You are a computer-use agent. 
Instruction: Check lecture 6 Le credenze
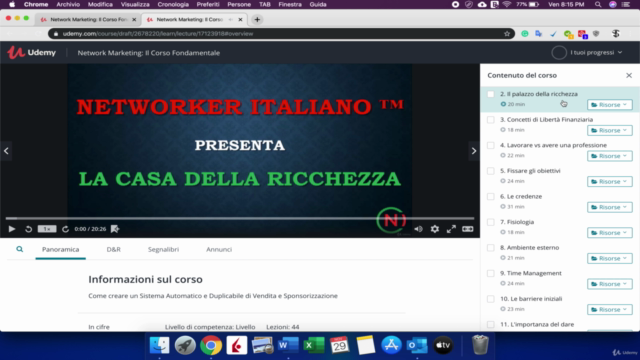coord(491,196)
